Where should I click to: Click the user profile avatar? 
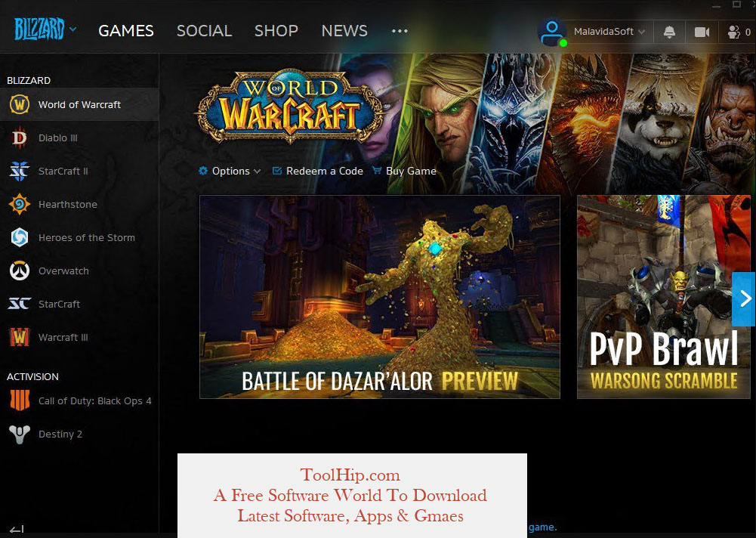tap(552, 32)
